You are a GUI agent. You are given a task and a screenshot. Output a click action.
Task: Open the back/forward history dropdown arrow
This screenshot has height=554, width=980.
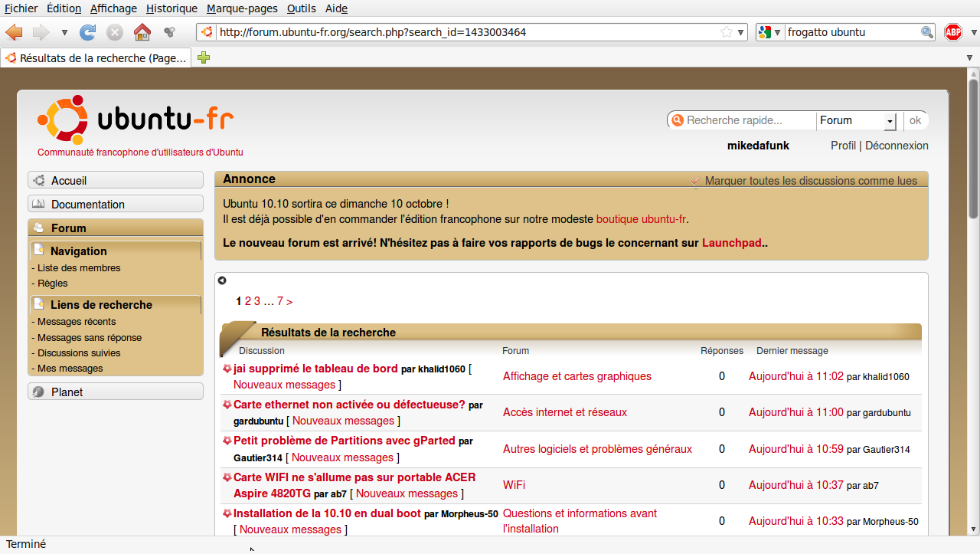pyautogui.click(x=64, y=33)
